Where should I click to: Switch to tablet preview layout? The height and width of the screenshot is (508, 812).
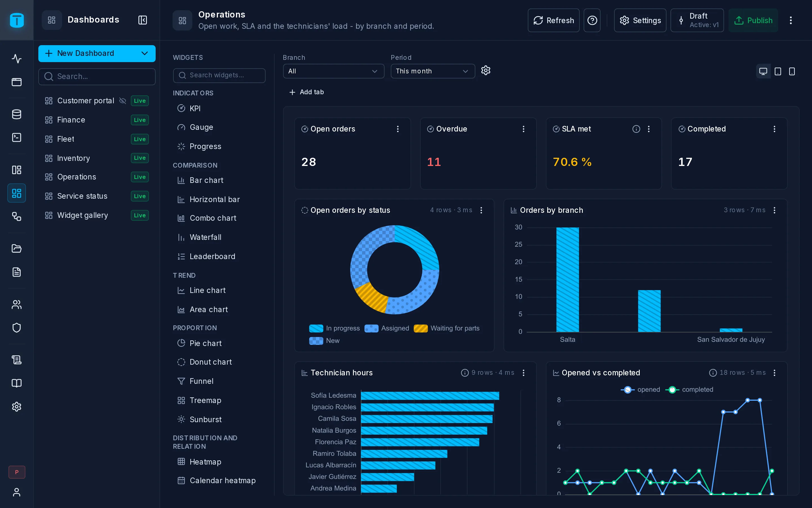(778, 72)
